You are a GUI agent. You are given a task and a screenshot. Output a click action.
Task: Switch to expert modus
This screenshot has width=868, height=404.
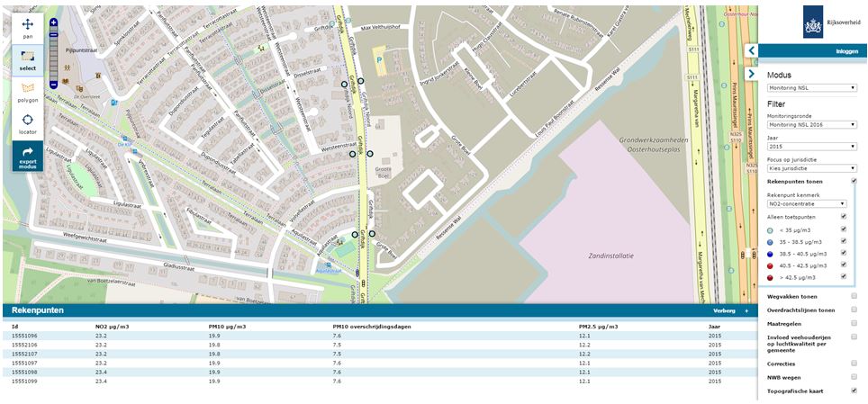click(x=27, y=157)
